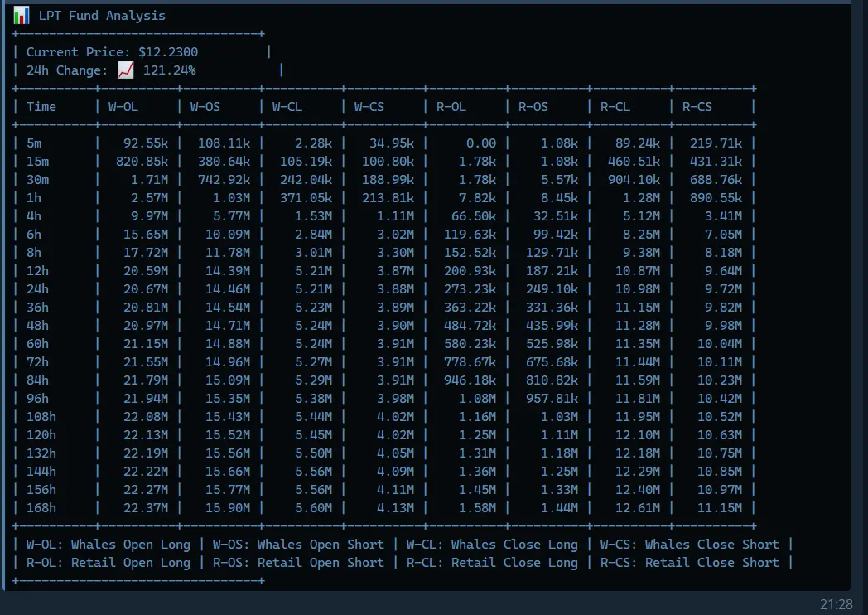This screenshot has height=615, width=868.
Task: Select the R-CS column header
Action: click(697, 107)
